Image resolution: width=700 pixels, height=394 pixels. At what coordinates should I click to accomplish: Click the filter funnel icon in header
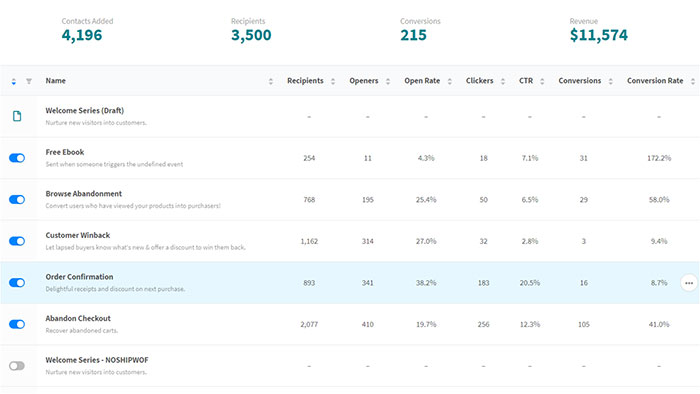[x=29, y=81]
